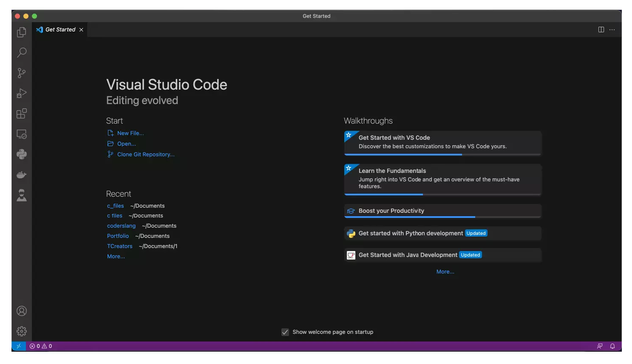
Task: Click Updated badge on Java Development
Action: [470, 255]
